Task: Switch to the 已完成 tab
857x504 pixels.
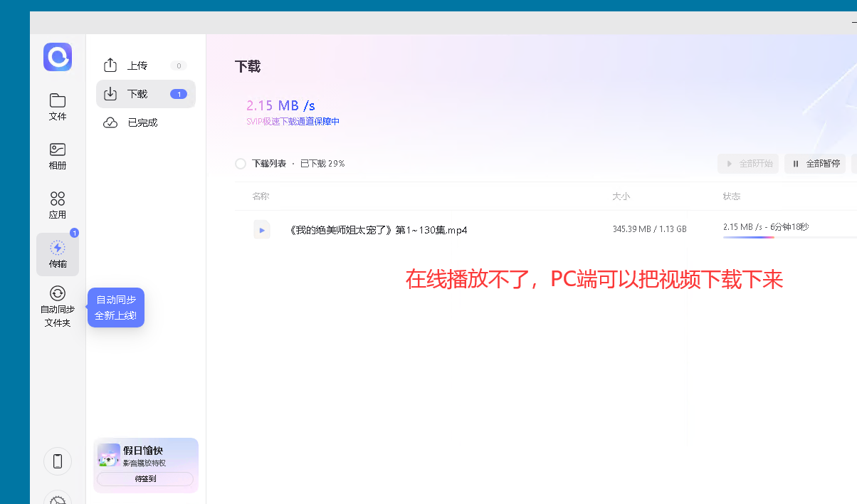Action: [x=141, y=122]
